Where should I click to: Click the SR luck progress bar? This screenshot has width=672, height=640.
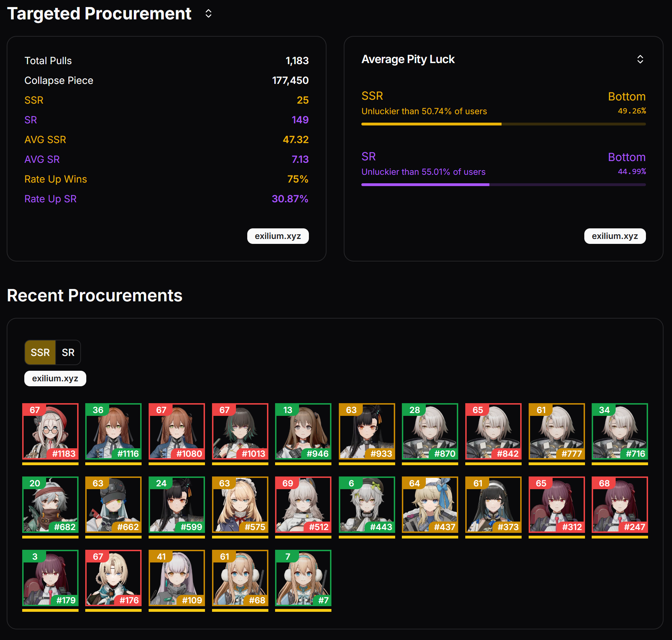click(504, 185)
